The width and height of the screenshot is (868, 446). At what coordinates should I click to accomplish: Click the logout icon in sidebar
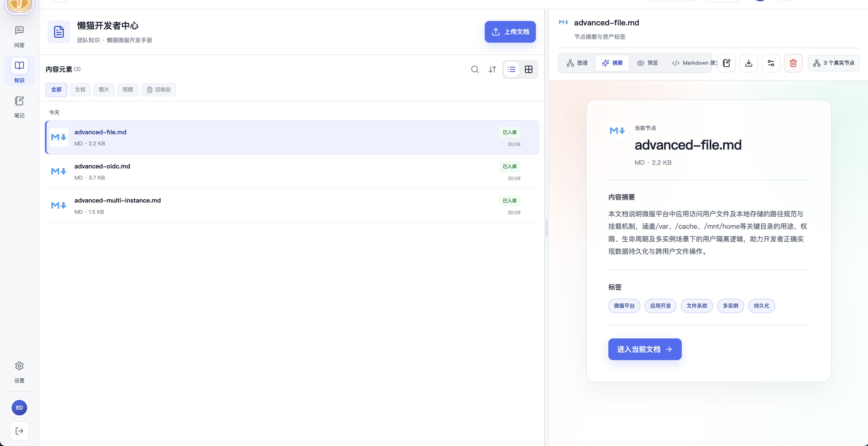(19, 431)
